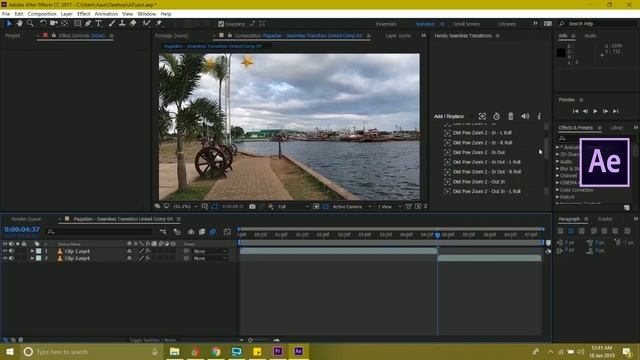
Task: Switch to the Audio panel tab
Action: [590, 36]
